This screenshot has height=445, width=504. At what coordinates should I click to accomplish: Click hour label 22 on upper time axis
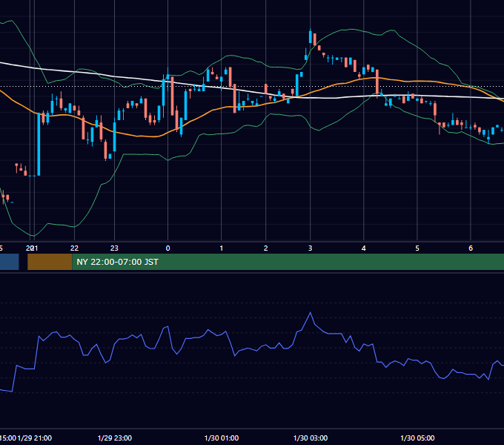click(x=74, y=248)
